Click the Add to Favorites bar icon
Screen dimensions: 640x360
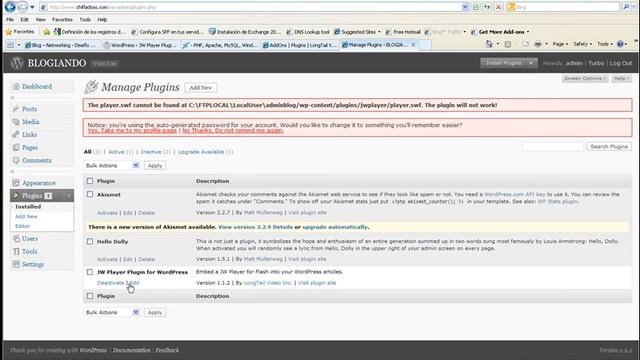coord(47,31)
